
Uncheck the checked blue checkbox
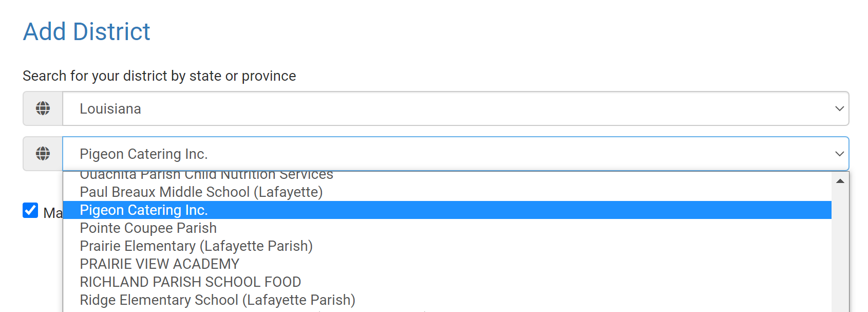coord(30,210)
